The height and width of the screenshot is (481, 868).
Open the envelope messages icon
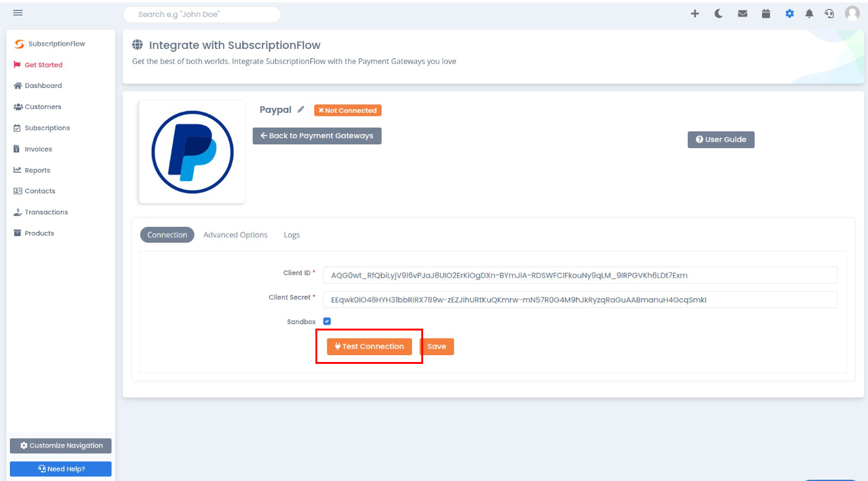[742, 14]
